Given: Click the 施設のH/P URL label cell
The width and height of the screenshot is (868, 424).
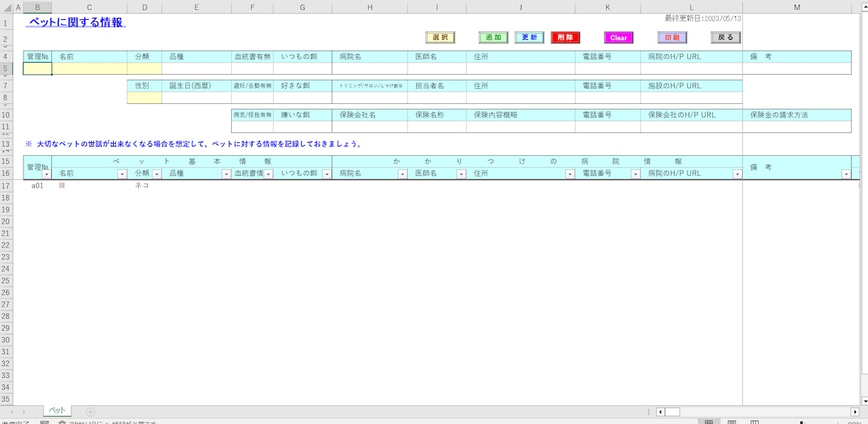Looking at the screenshot, I should (692, 86).
